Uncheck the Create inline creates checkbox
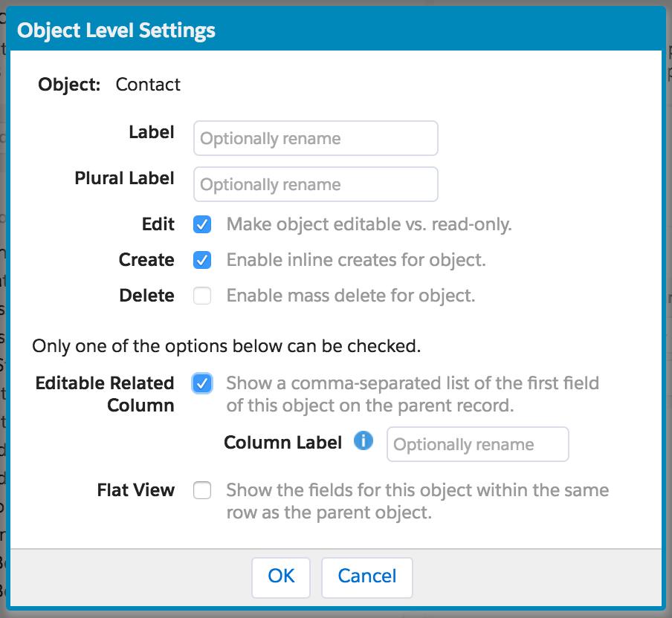The height and width of the screenshot is (618, 672). click(202, 260)
